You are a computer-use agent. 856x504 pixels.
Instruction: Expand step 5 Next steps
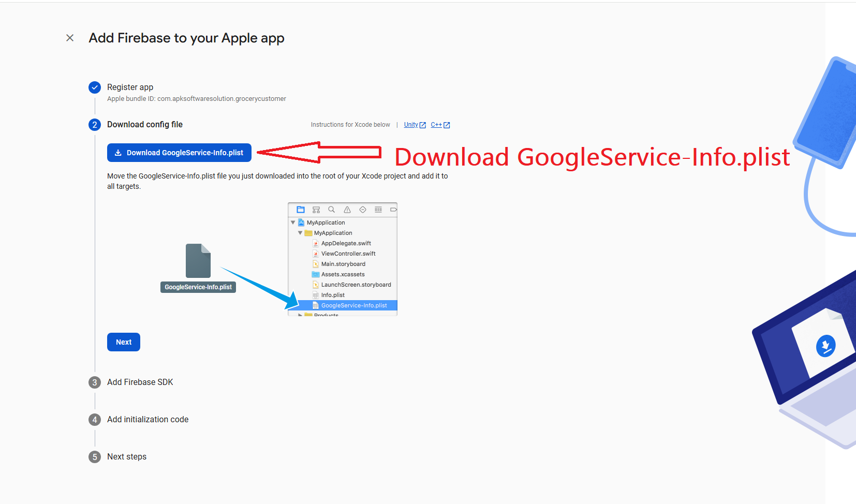click(x=127, y=457)
